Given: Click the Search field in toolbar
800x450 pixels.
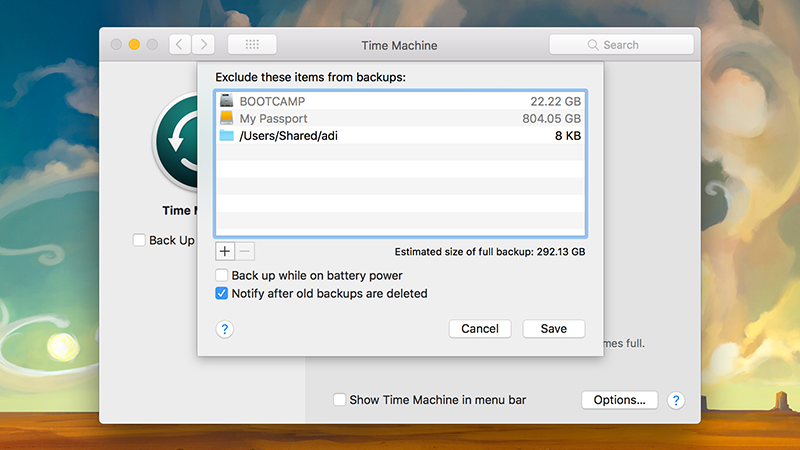Looking at the screenshot, I should [x=621, y=45].
